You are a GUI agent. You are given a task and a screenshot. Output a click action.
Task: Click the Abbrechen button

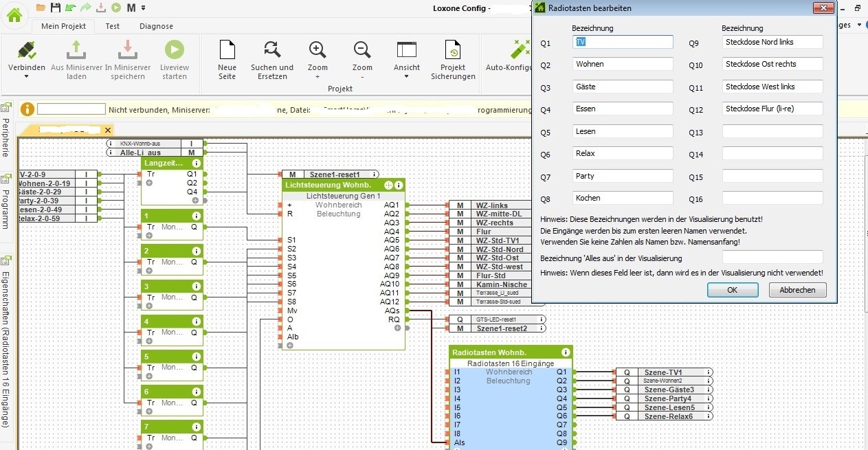coord(797,290)
